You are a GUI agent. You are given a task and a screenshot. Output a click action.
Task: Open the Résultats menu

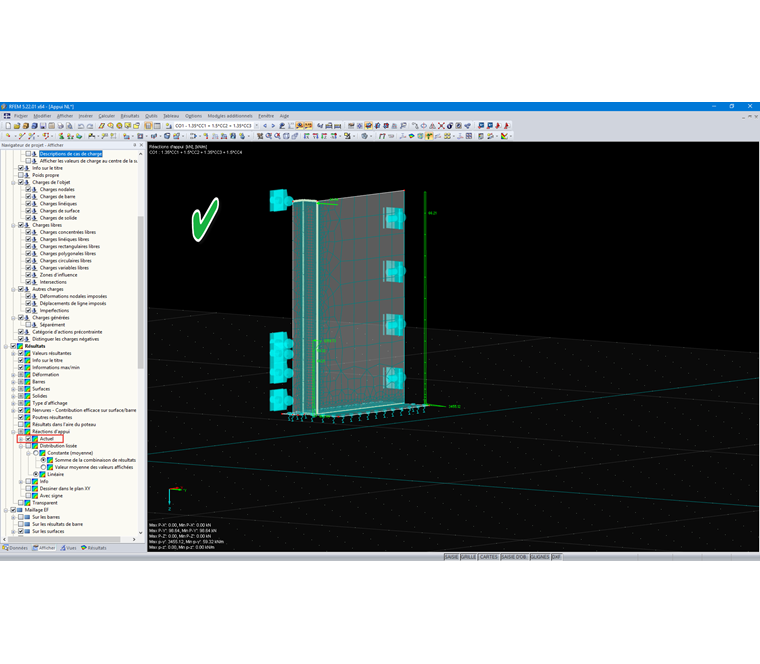(130, 116)
